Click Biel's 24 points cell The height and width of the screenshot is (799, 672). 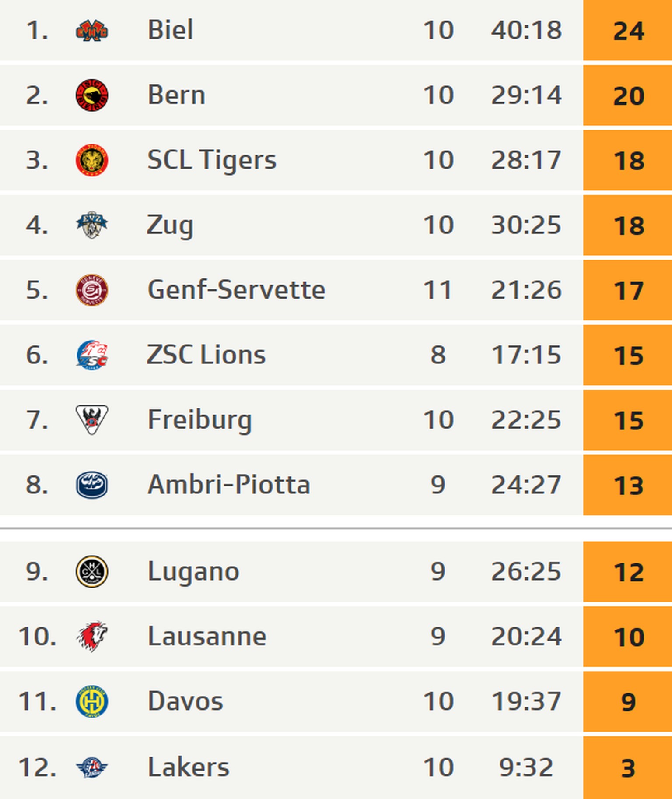628,31
